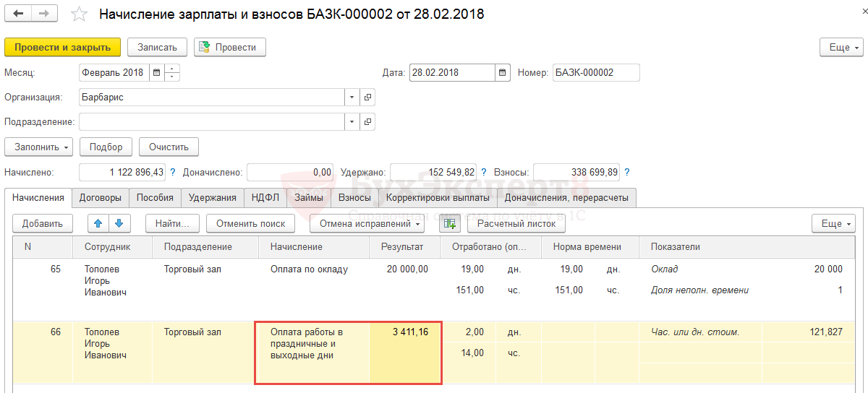Switch to the Начисления tab
Image resolution: width=868 pixels, height=393 pixels.
38,197
